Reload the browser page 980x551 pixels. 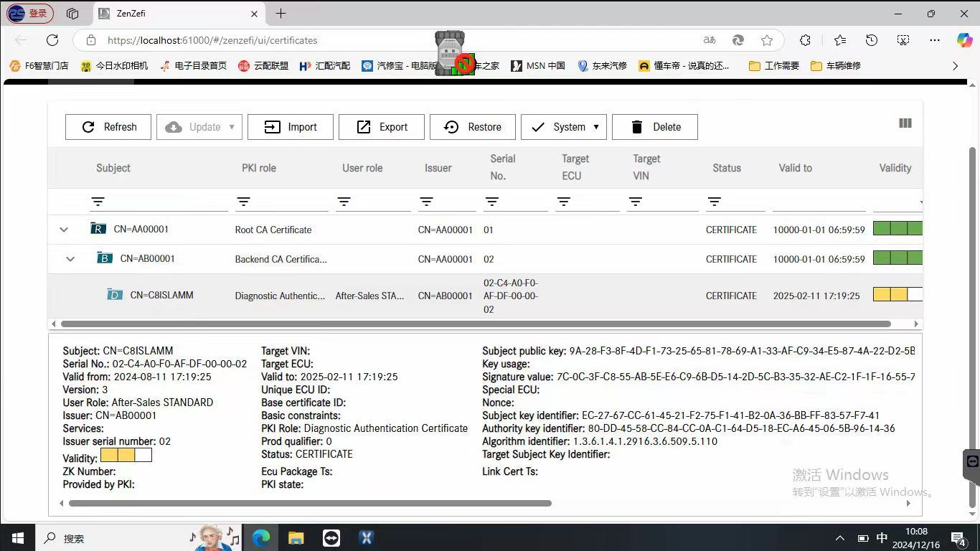pos(52,40)
